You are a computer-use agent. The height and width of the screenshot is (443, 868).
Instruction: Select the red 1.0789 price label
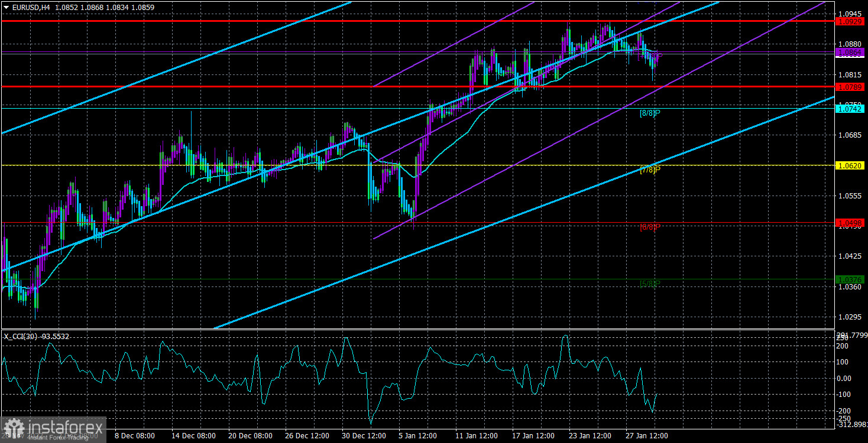[x=850, y=87]
